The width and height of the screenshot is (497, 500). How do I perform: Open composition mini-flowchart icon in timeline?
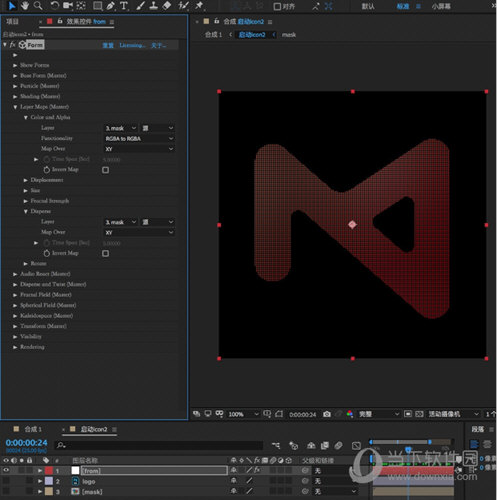pyautogui.click(x=276, y=445)
